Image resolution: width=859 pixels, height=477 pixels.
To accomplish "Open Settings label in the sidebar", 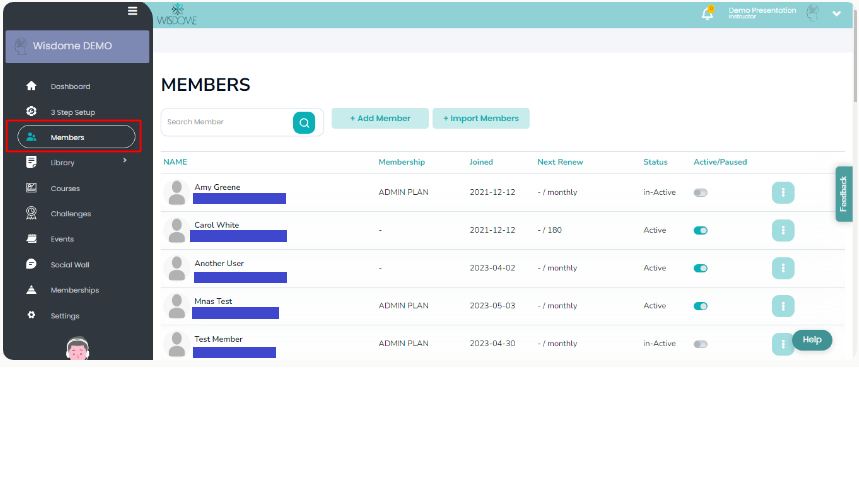I will click(65, 316).
